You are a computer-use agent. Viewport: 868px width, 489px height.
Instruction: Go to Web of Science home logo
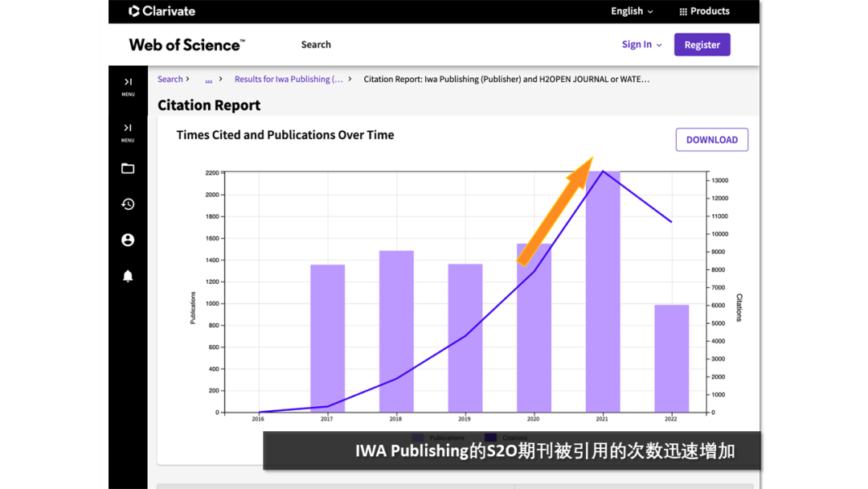click(187, 45)
